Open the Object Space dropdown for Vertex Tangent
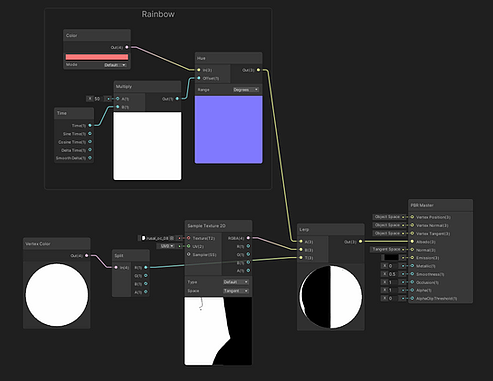Image resolution: width=493 pixels, height=381 pixels. click(x=387, y=233)
